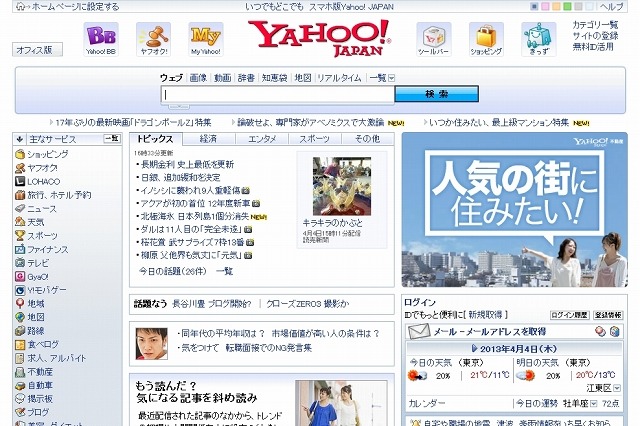This screenshot has width=640, height=426.
Task: Open the 新規取得 ID link
Action: (x=485, y=315)
